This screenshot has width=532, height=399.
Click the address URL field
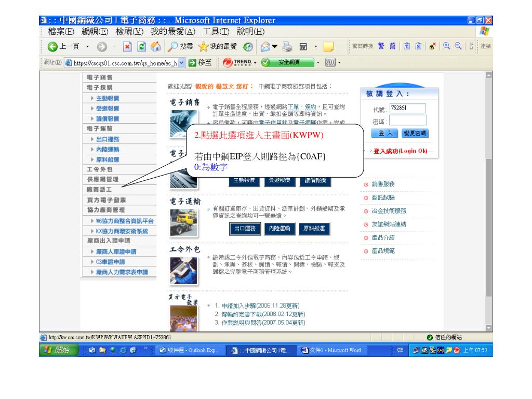pos(125,63)
